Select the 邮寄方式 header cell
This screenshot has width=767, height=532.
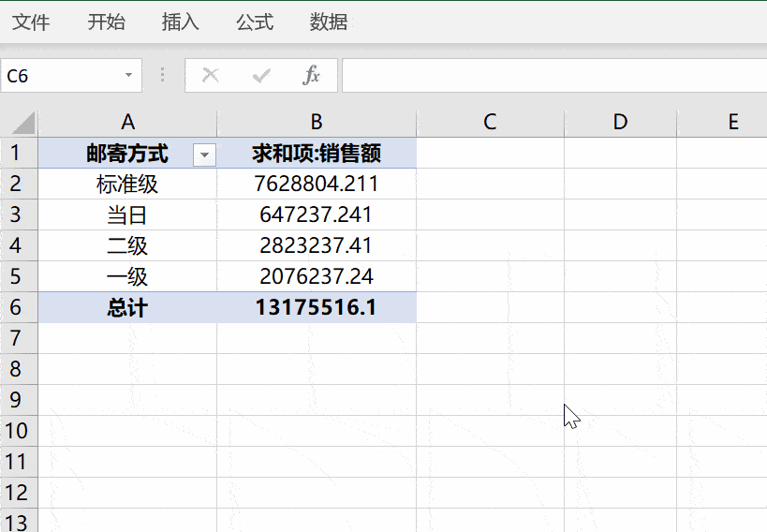(127, 154)
